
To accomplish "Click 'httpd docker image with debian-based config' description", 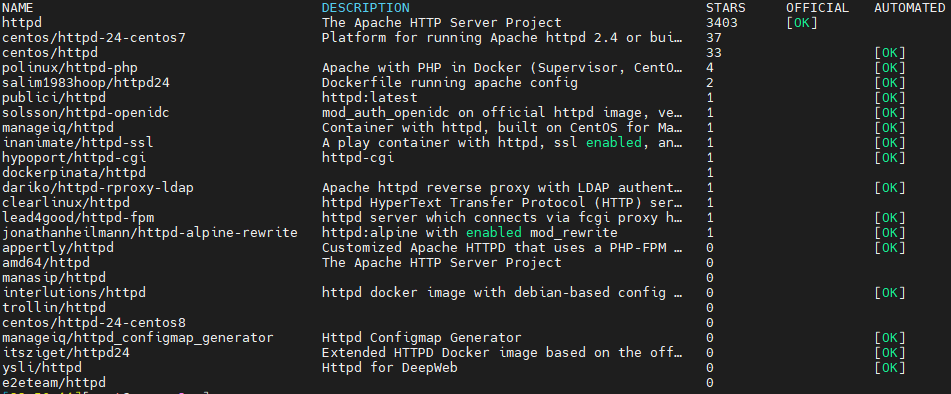I will coord(502,293).
